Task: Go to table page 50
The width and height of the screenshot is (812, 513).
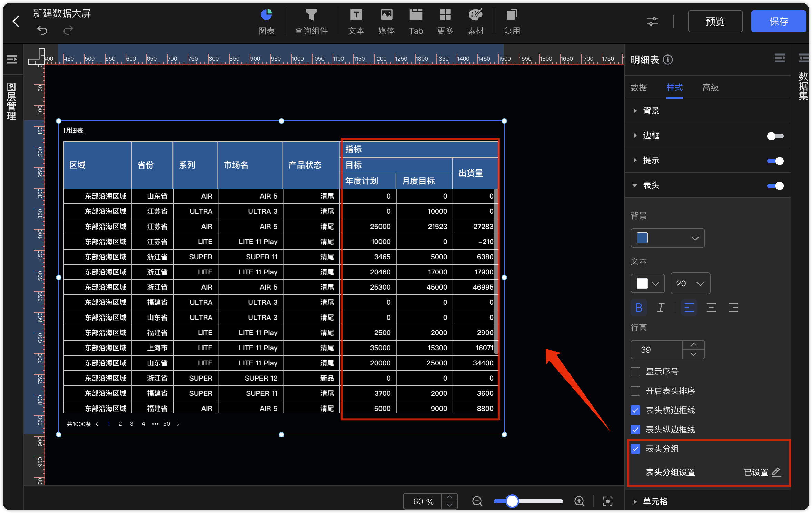Action: 166,424
